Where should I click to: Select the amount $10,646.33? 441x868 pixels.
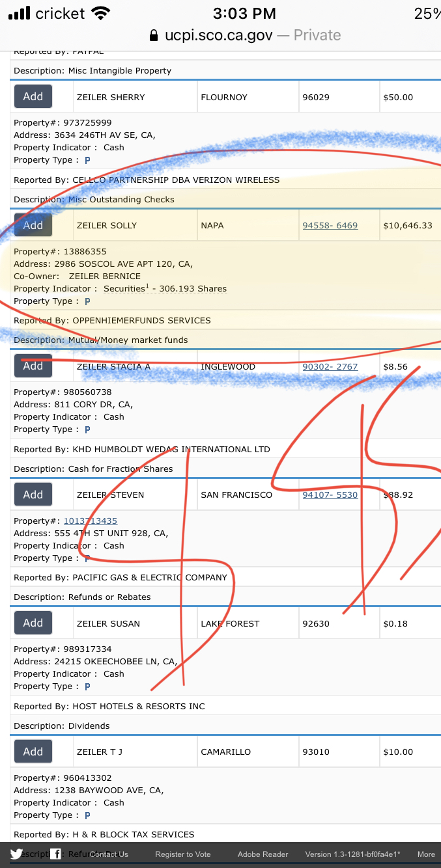(x=408, y=226)
